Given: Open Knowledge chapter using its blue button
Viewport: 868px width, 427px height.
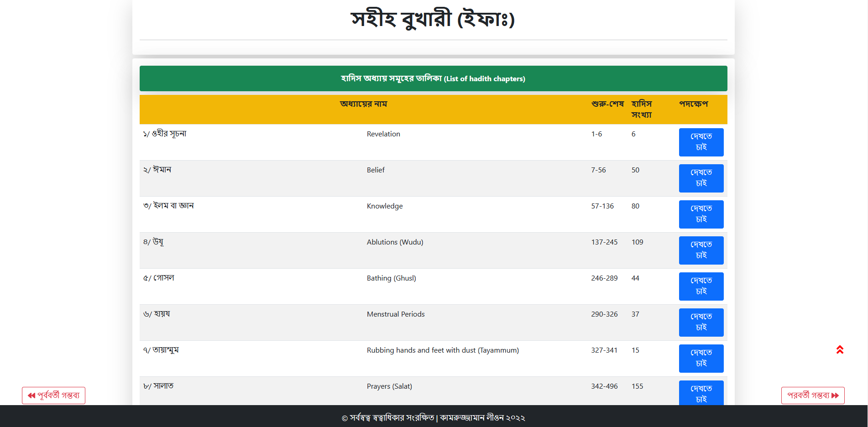Looking at the screenshot, I should [x=701, y=214].
